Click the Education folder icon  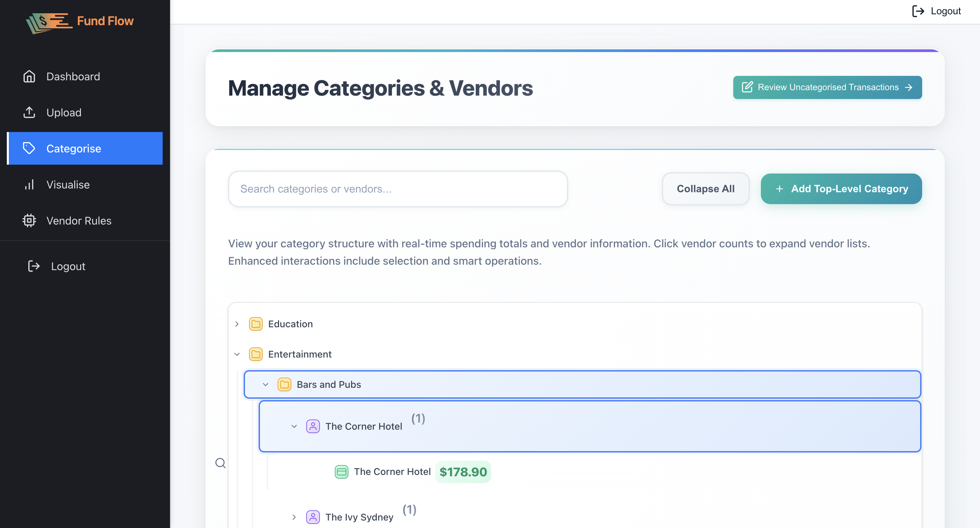point(256,324)
